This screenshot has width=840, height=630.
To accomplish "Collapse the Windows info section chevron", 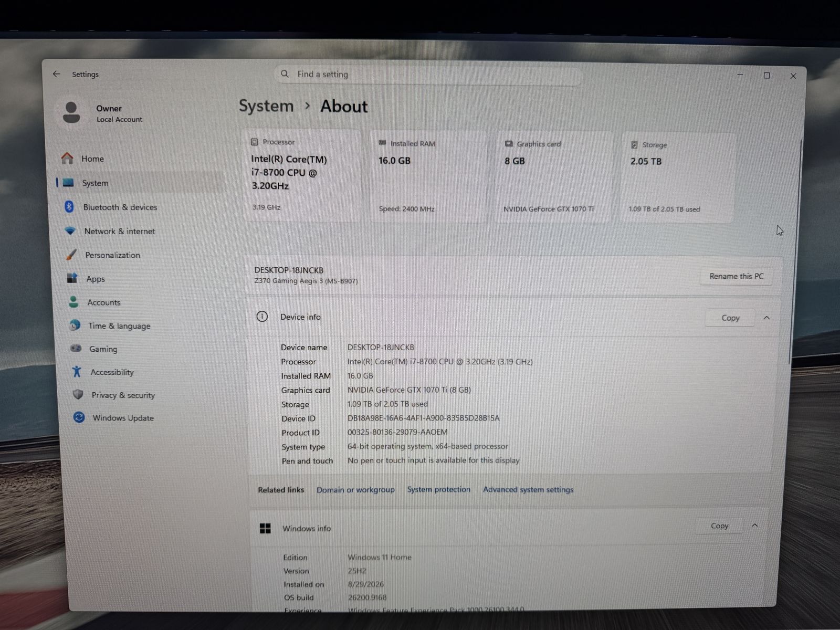I will pos(754,525).
